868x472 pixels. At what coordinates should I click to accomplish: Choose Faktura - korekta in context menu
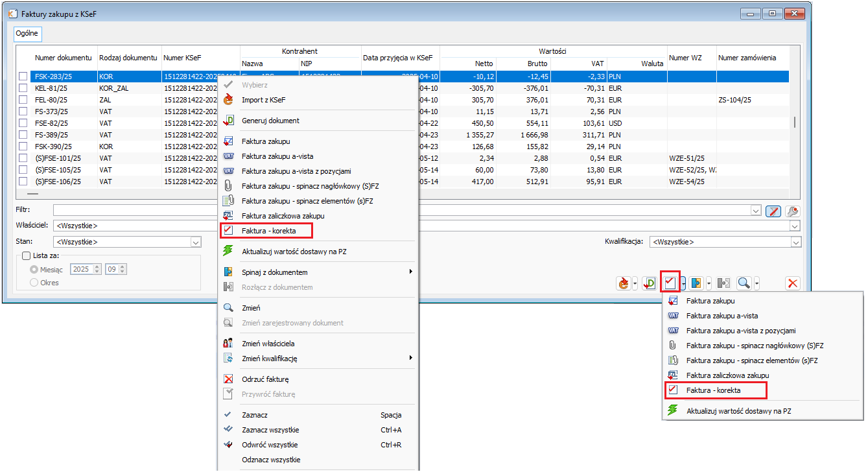pos(266,230)
